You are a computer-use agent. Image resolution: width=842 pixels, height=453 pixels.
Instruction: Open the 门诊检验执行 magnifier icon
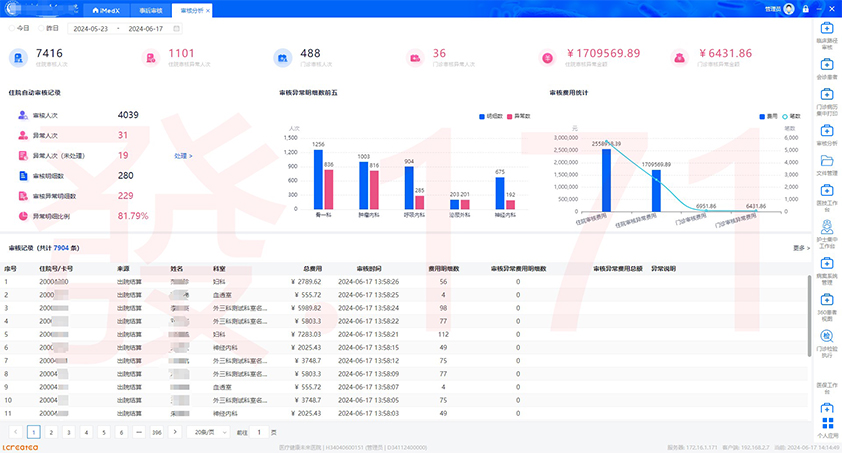click(x=826, y=337)
